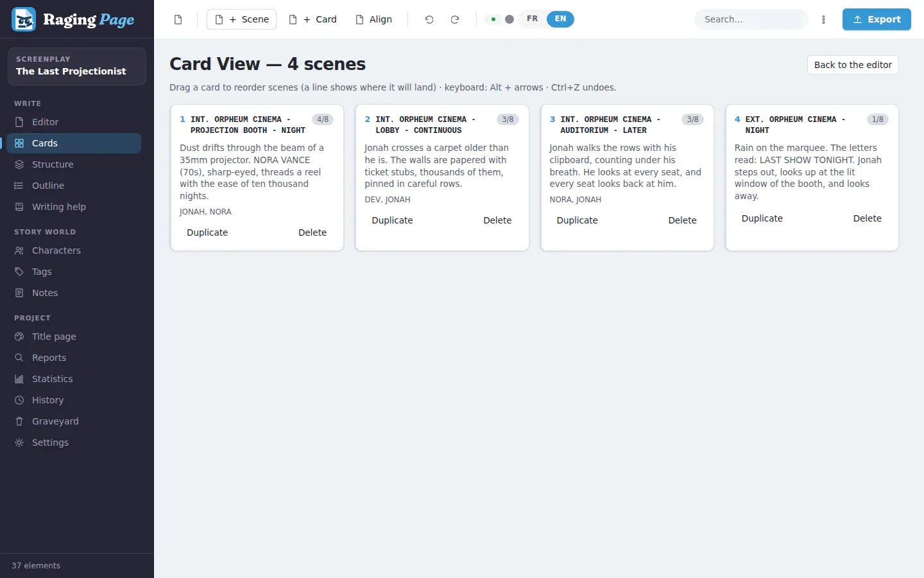
Task: Add a new card with + Card
Action: click(312, 19)
